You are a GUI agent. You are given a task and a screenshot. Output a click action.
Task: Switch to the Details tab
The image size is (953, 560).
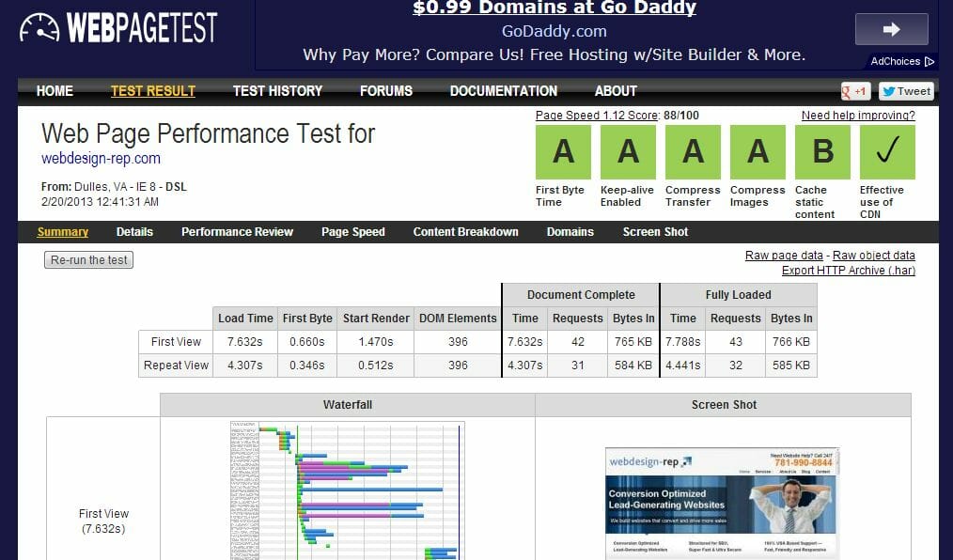point(134,232)
